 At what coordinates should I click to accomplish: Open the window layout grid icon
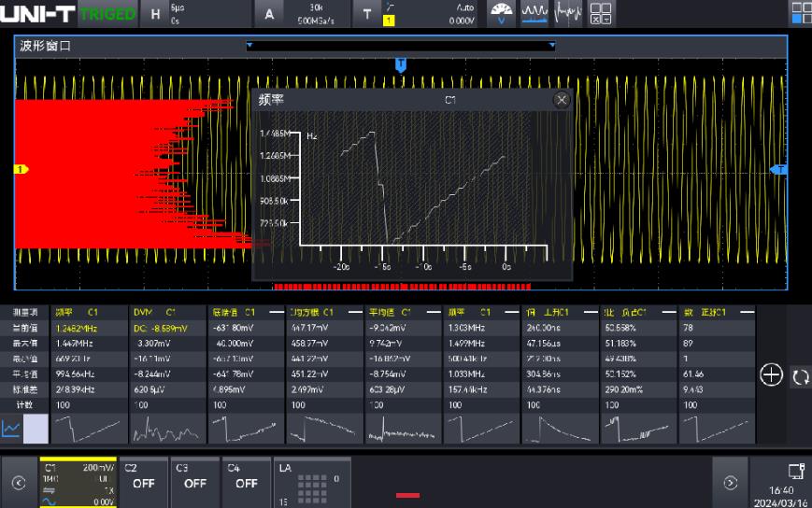click(x=801, y=12)
